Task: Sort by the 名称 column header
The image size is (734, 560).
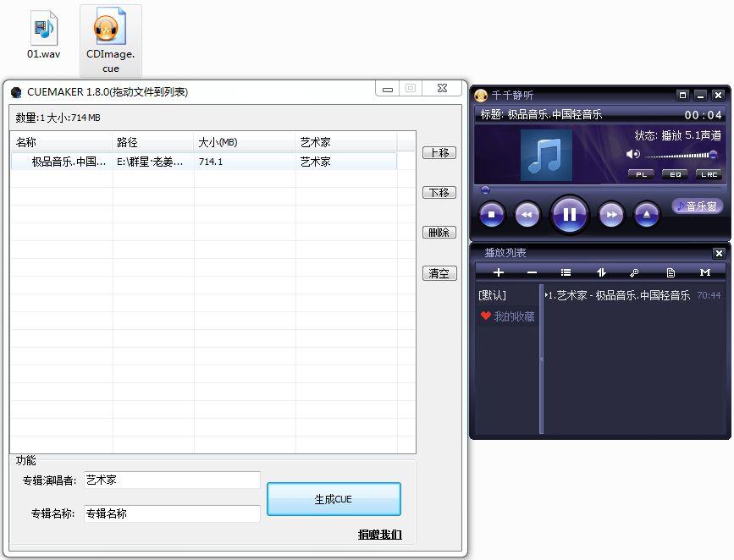Action: (61, 142)
